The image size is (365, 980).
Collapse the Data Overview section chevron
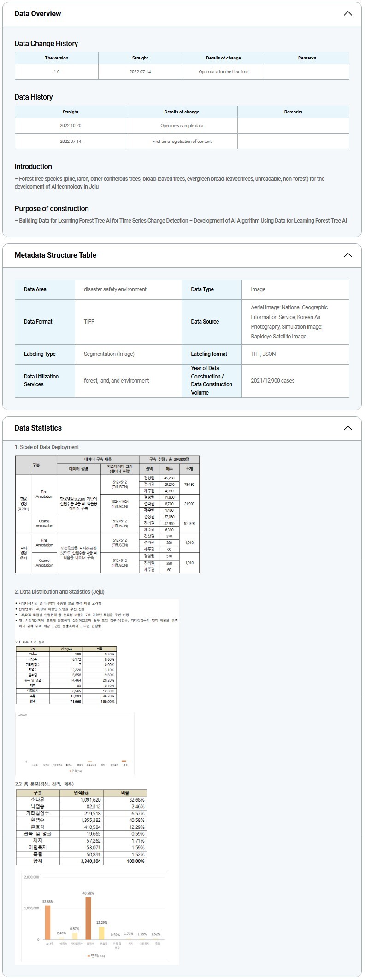[347, 13]
